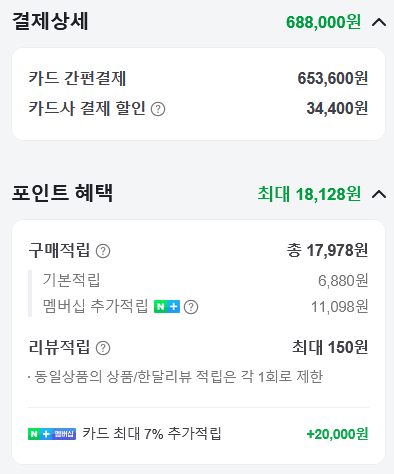Open help icon next to 카드사 결제 할인
This screenshot has width=394, height=474.
coord(158,109)
